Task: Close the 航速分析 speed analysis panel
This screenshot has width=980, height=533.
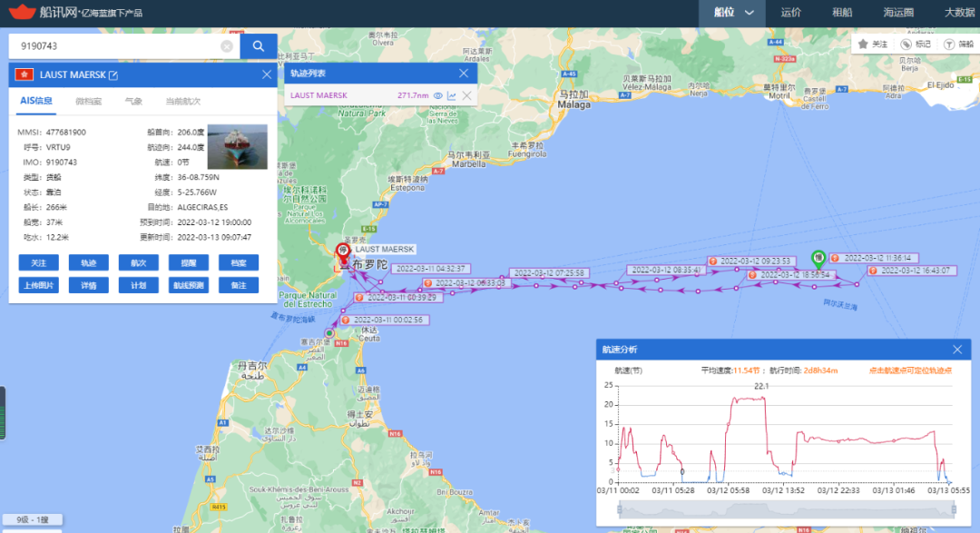Action: (956, 350)
